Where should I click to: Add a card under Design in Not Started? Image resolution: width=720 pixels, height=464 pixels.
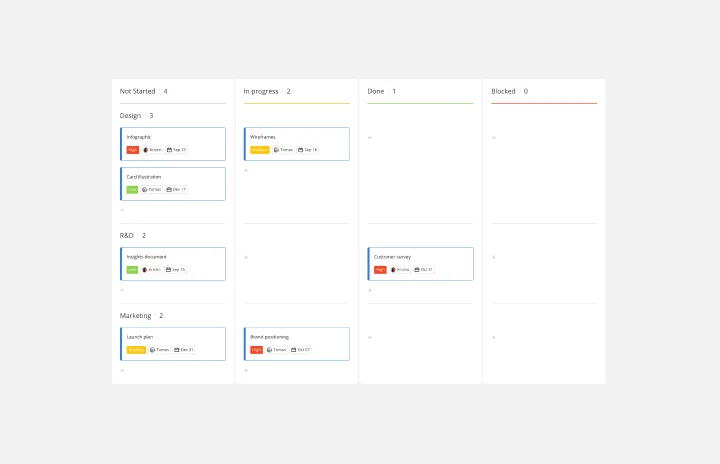122,210
